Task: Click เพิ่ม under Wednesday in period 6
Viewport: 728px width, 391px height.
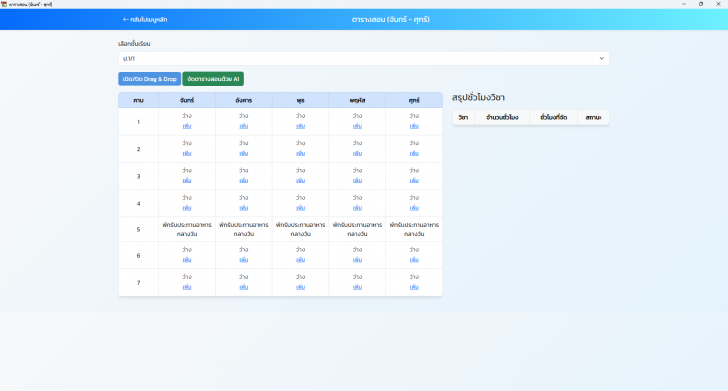Action: coord(300,260)
